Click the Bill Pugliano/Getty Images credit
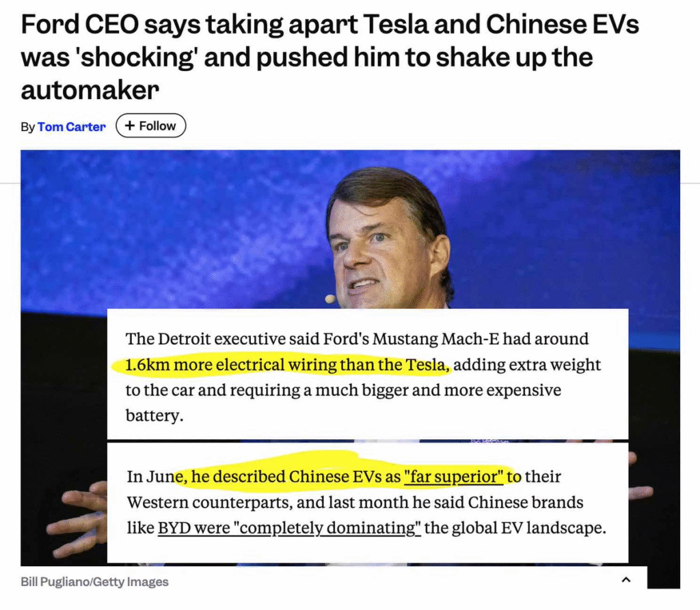This screenshot has width=700, height=610. tap(94, 581)
